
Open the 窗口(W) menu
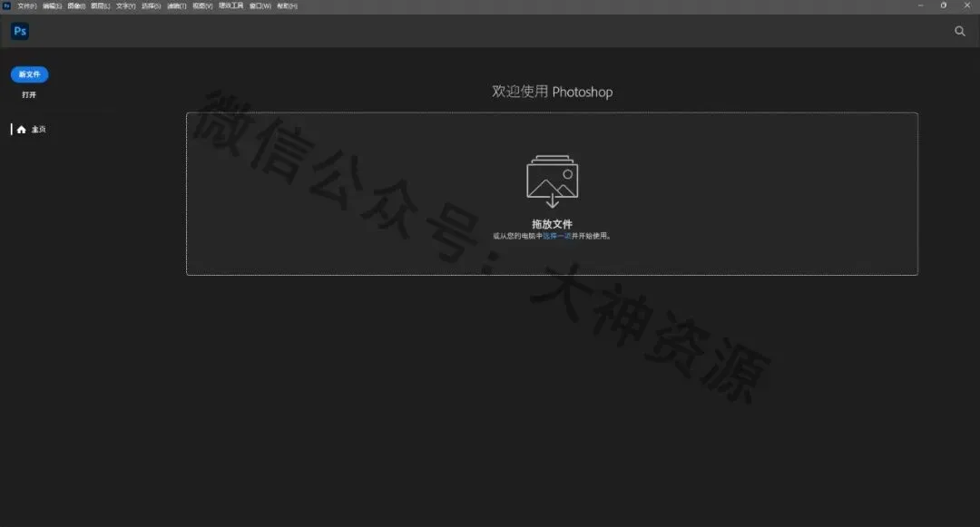[x=260, y=5]
